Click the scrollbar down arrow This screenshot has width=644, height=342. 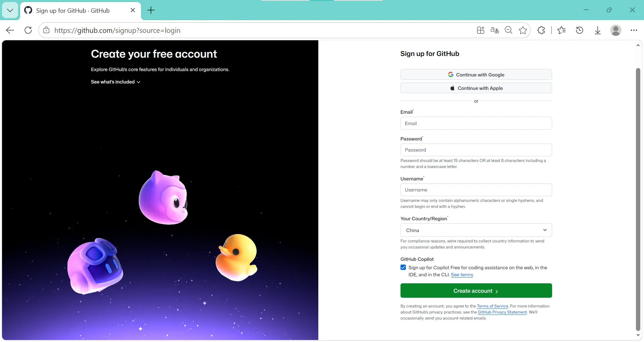(x=638, y=335)
